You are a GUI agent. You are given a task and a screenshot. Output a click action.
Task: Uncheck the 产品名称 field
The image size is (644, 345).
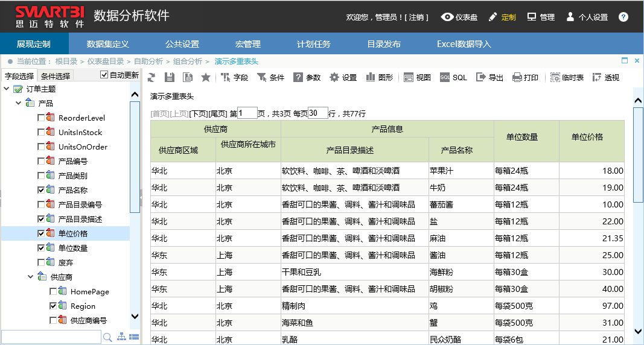[x=40, y=191]
